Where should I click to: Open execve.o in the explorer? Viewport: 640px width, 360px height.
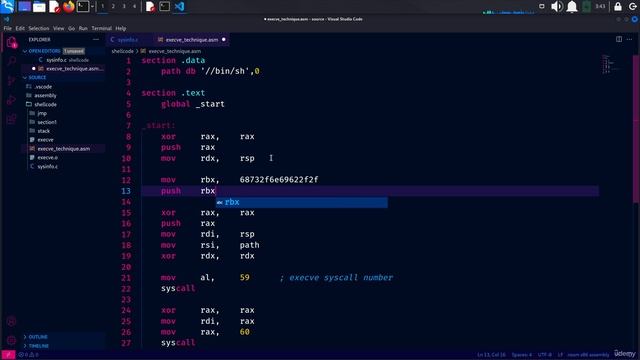(x=47, y=158)
